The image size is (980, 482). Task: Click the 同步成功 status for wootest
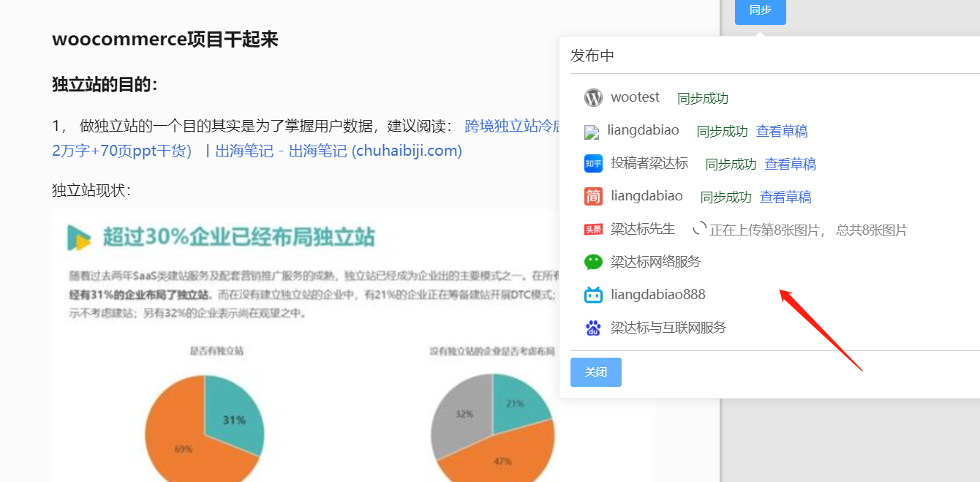coord(703,98)
